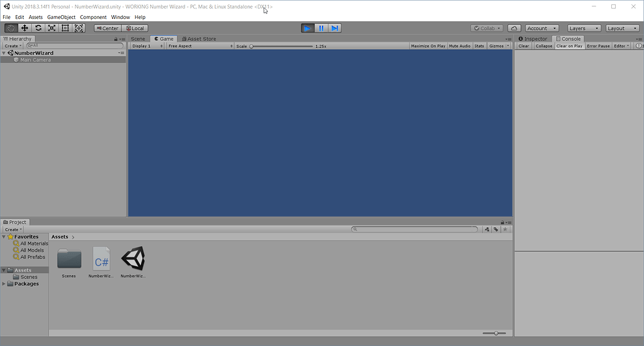Switch to the Inspector tab
This screenshot has height=346, width=644.
click(x=533, y=39)
